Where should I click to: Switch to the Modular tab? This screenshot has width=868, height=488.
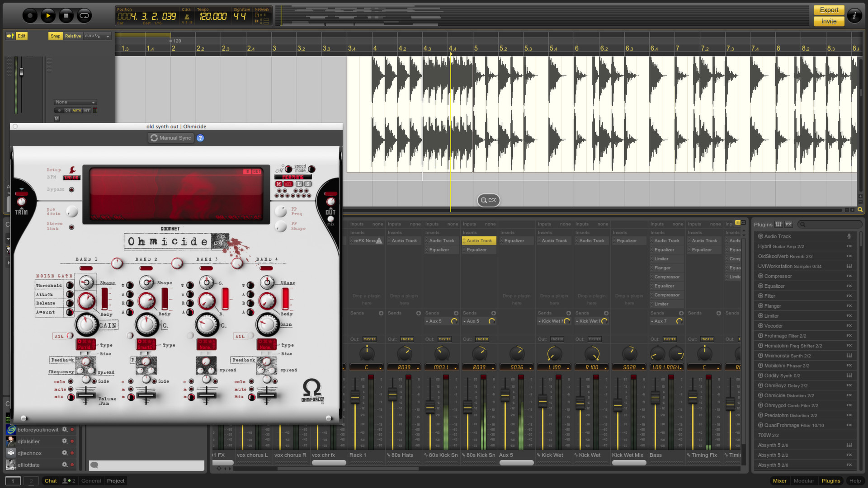[804, 481]
